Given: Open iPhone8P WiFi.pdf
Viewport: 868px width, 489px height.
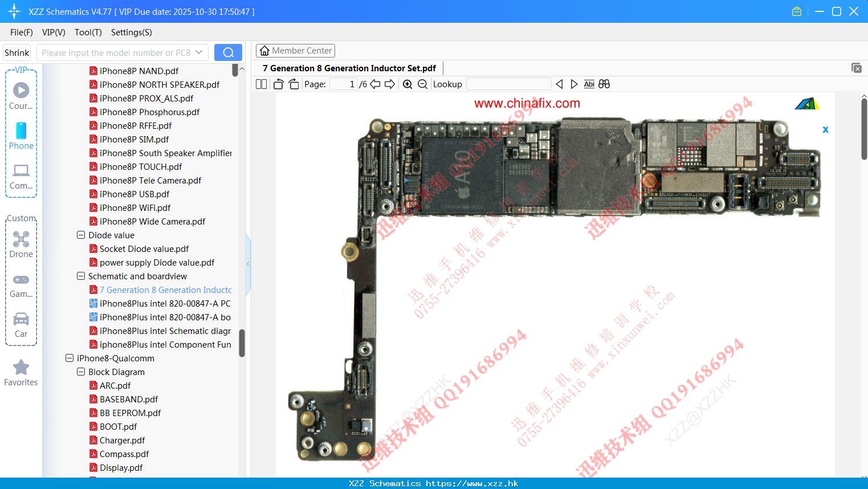Looking at the screenshot, I should point(135,207).
